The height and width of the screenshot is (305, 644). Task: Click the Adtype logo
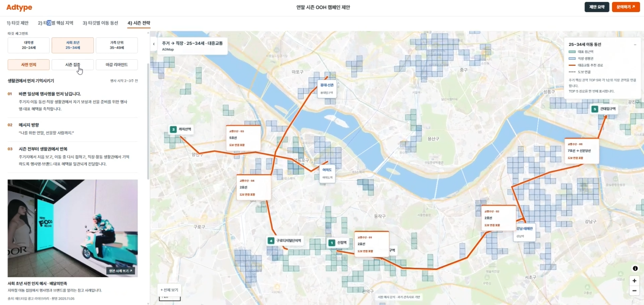tap(19, 8)
